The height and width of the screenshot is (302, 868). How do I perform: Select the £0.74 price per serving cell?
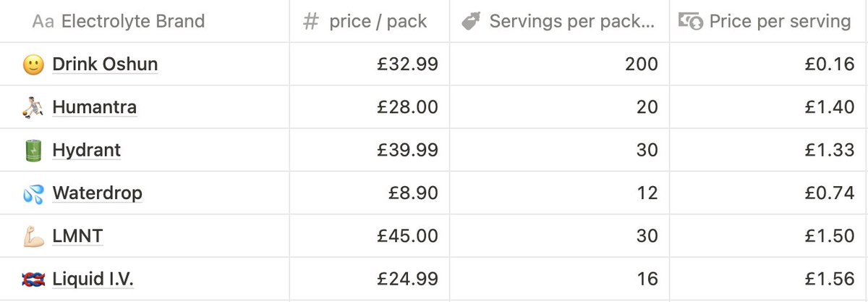coord(769,193)
